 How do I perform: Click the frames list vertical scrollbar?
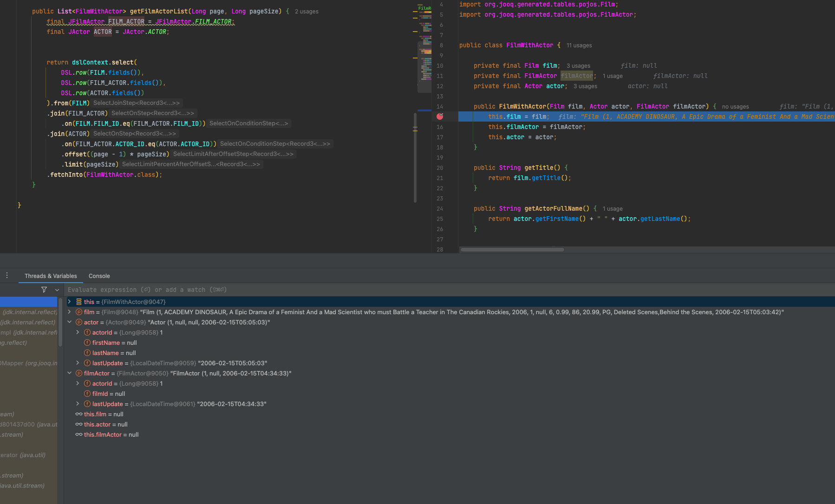60,323
